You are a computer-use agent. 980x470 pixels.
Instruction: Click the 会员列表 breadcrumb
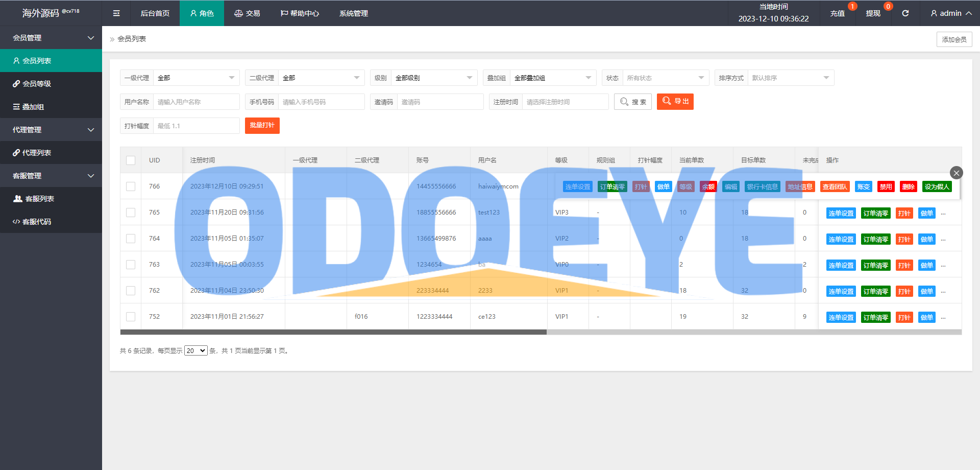coord(132,39)
